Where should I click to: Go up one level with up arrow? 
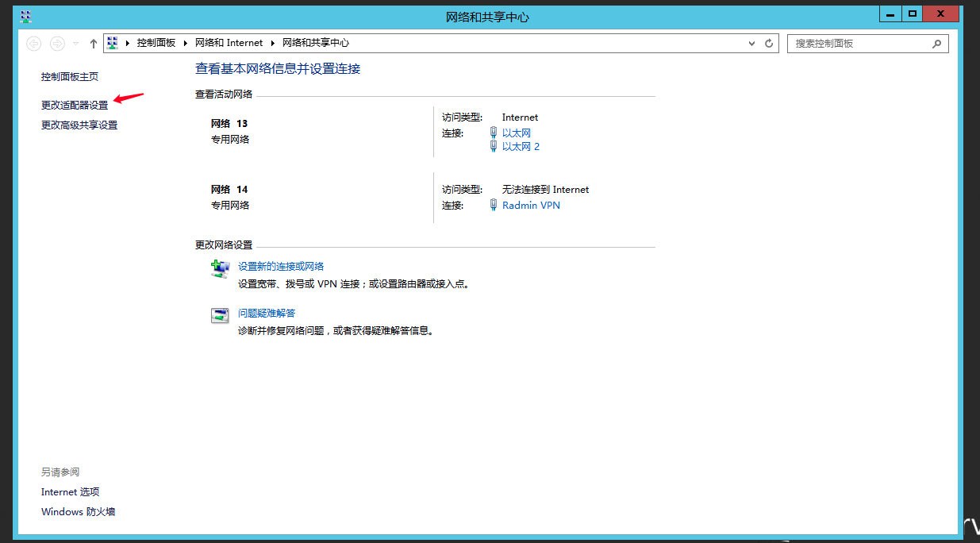tap(93, 44)
